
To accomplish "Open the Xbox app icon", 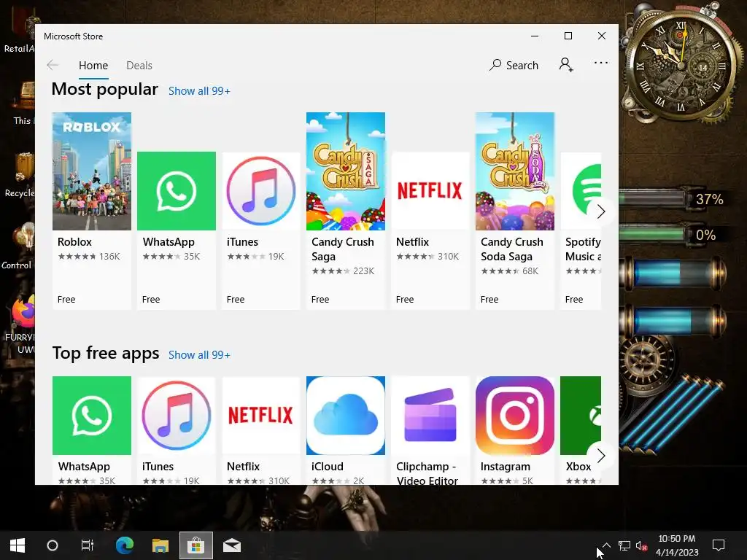I will point(581,416).
